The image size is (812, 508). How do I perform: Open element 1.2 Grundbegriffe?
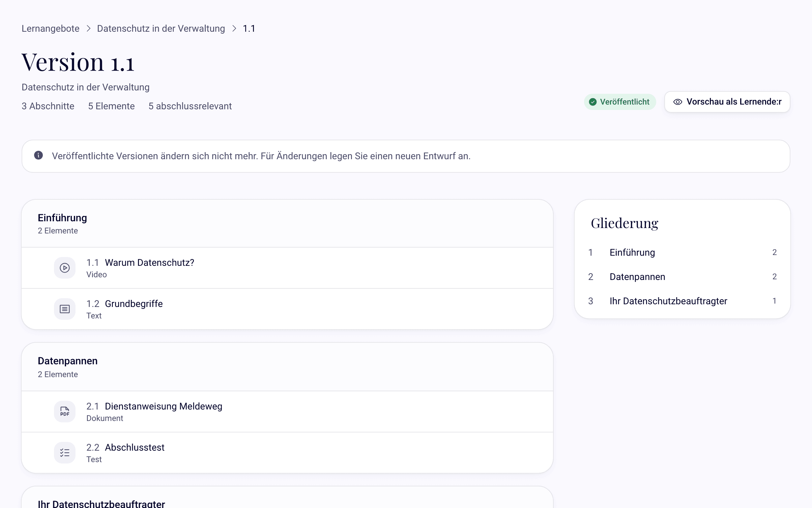click(287, 309)
